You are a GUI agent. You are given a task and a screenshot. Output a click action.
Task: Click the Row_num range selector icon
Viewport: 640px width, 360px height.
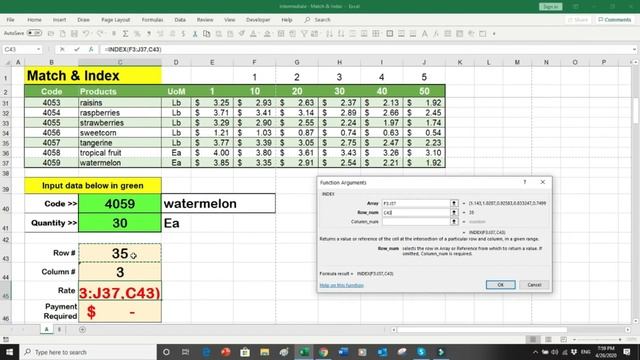[x=454, y=212]
